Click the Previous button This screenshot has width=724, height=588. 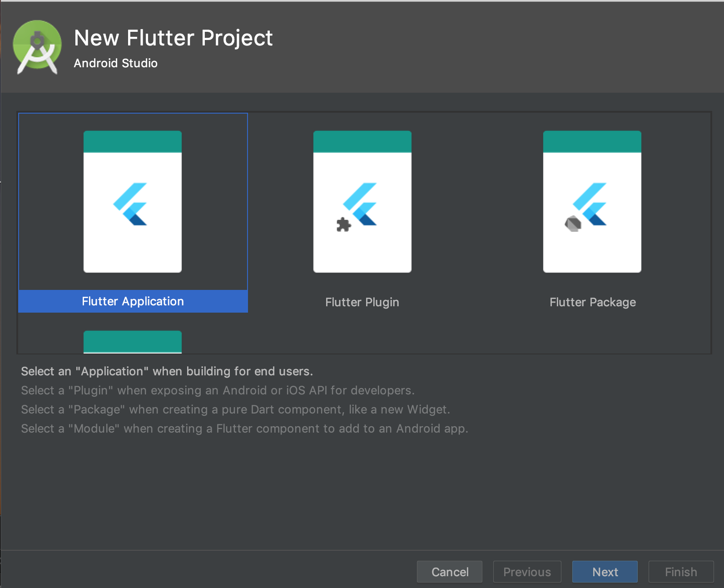[x=527, y=572]
